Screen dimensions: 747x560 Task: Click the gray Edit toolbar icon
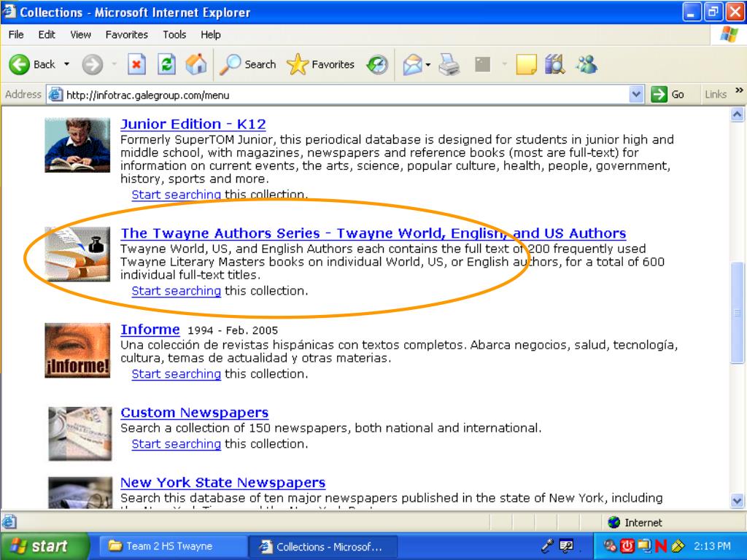(x=483, y=64)
